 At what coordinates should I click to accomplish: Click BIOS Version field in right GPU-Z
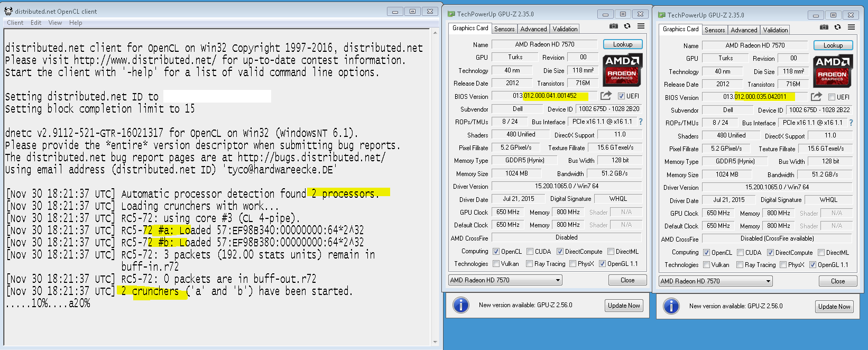coord(755,97)
